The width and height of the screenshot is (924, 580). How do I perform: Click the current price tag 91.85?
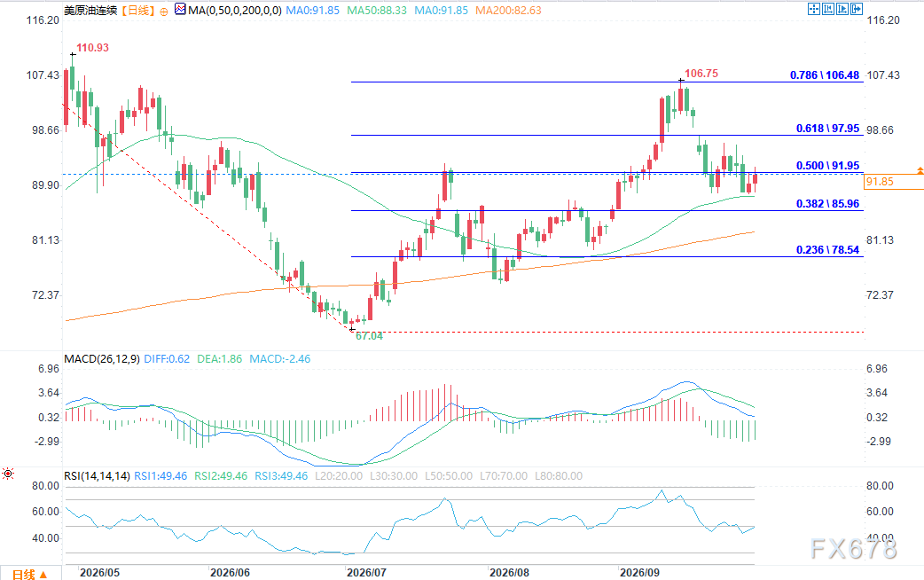[x=894, y=182]
